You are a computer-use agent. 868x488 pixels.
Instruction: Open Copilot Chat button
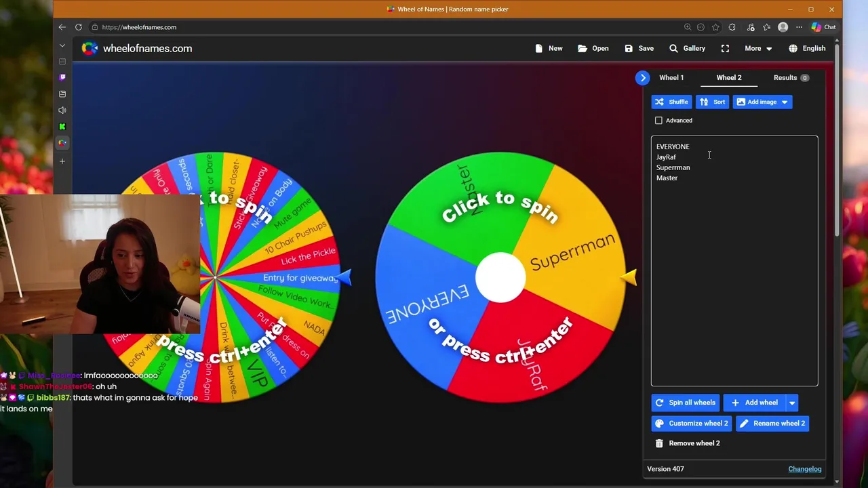[x=823, y=27]
